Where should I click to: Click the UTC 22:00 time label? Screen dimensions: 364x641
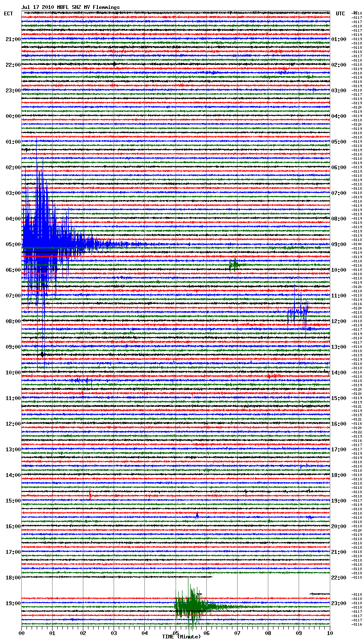coord(338,578)
